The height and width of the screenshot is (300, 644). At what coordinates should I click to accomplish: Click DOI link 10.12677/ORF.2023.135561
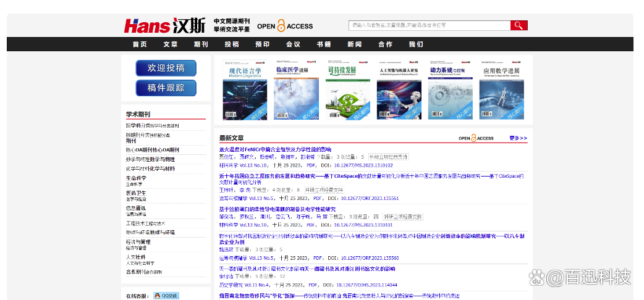pos(370,198)
